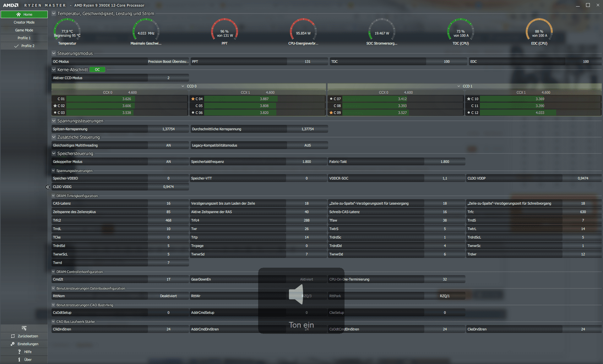Switch to Game Mode
This screenshot has width=603, height=364.
pos(24,30)
